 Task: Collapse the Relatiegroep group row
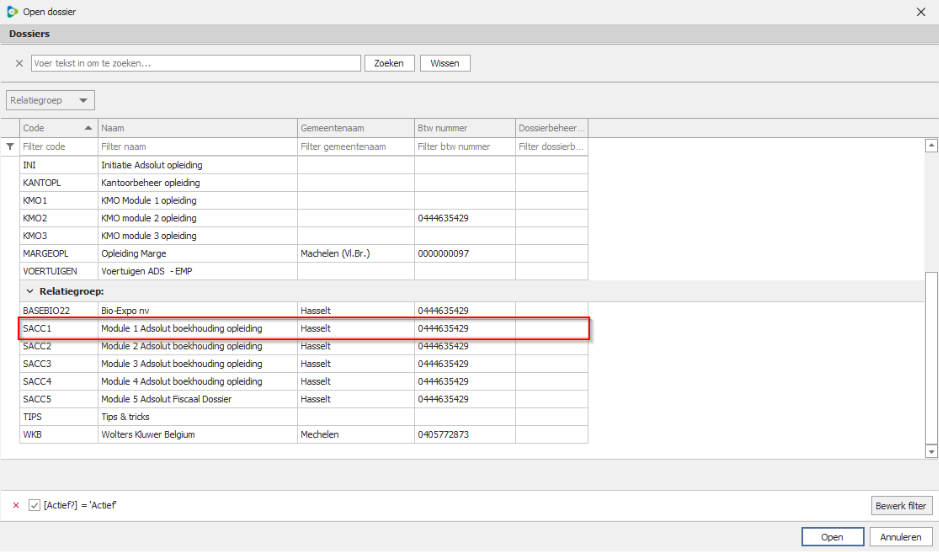(30, 292)
